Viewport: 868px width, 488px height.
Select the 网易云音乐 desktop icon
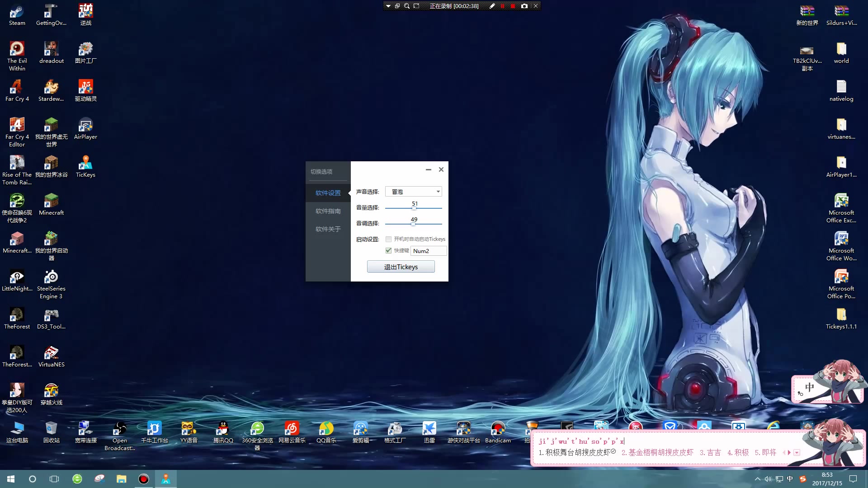[x=292, y=432]
